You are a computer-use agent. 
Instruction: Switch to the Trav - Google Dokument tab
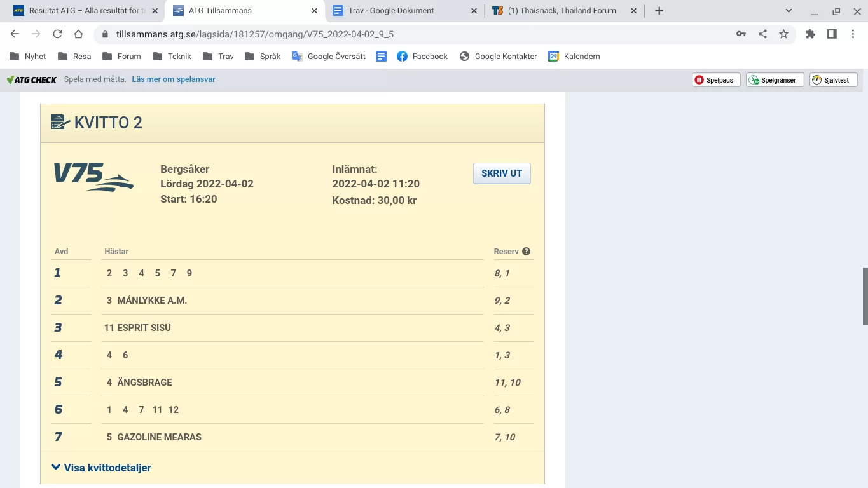click(x=389, y=11)
